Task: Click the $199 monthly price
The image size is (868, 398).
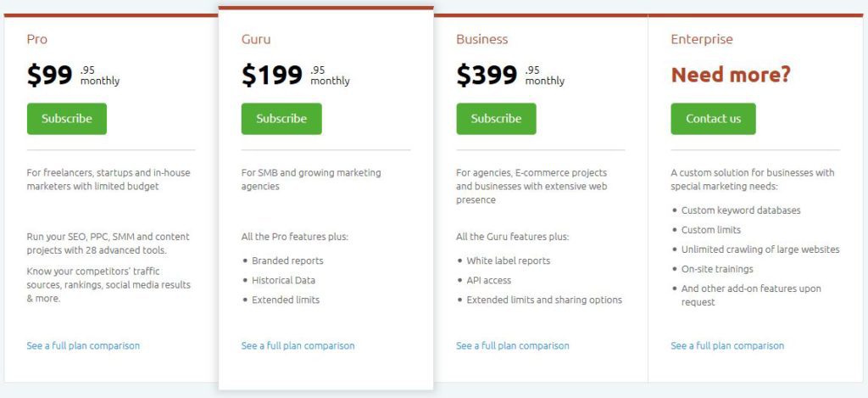Action: pyautogui.click(x=296, y=76)
